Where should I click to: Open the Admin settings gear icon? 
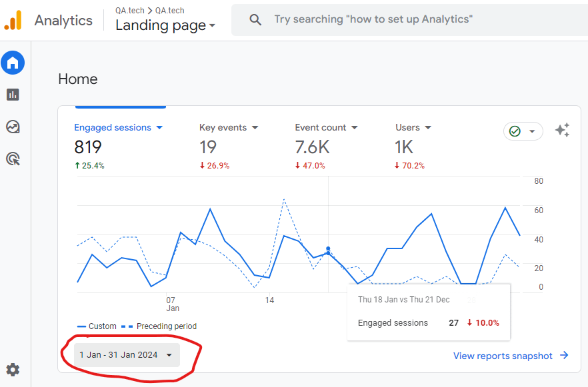click(13, 370)
